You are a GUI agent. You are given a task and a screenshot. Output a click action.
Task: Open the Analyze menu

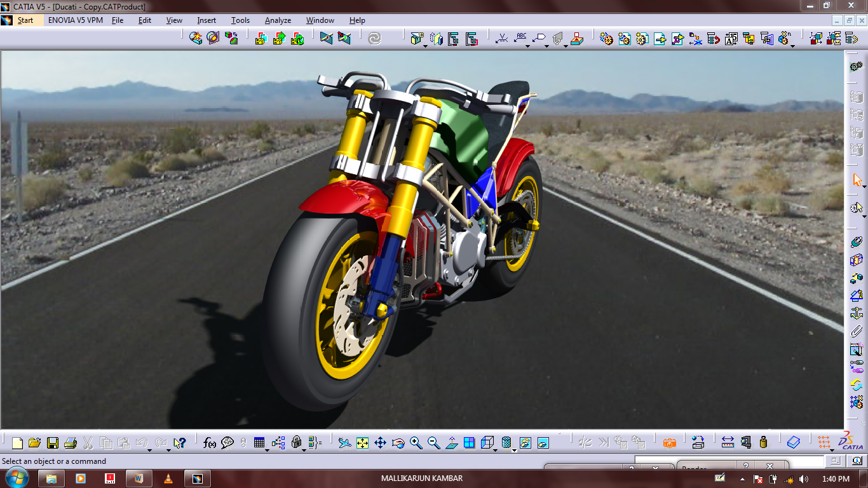(x=278, y=20)
